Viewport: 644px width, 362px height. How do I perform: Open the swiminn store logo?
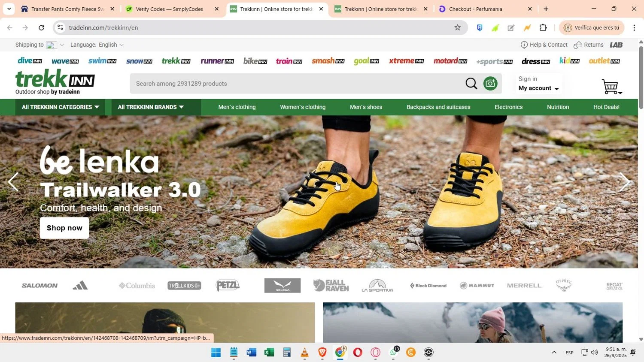(x=102, y=61)
